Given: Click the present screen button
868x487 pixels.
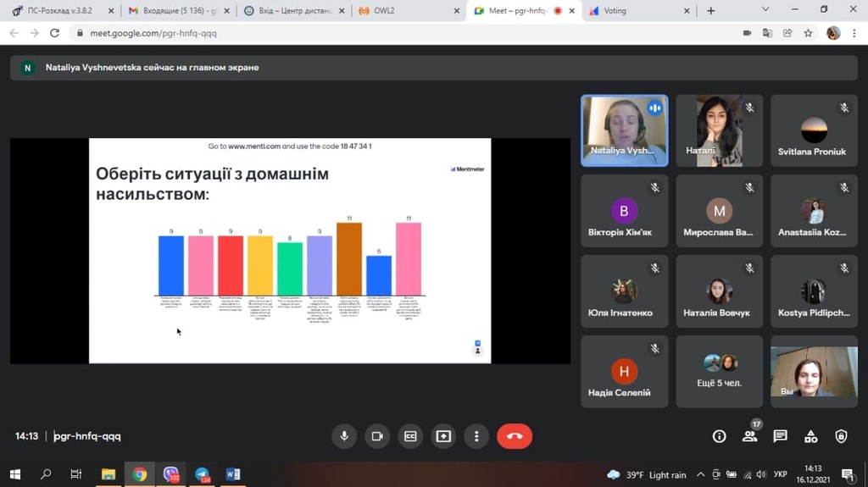Looking at the screenshot, I should [x=443, y=436].
